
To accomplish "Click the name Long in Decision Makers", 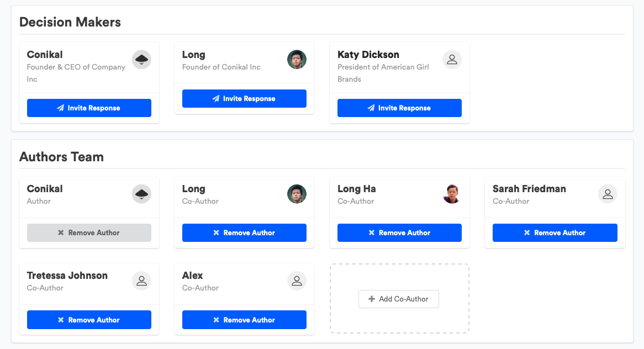I will (194, 55).
